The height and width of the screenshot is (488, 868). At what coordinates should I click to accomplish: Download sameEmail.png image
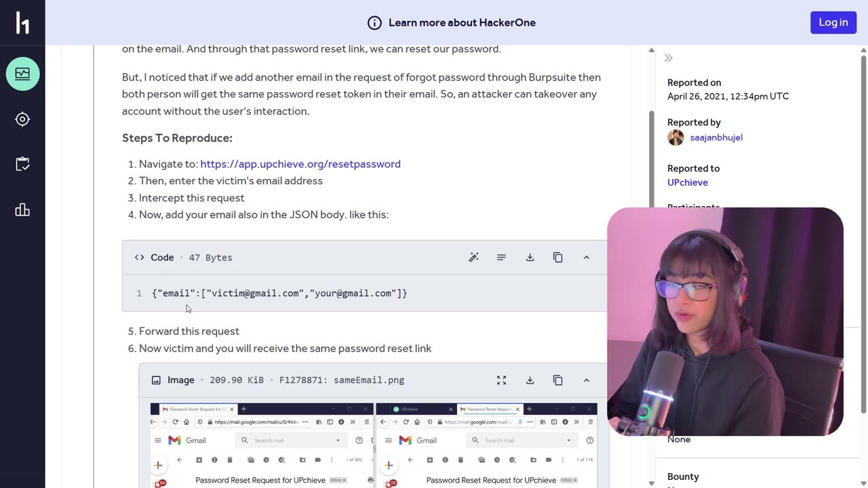pos(530,380)
